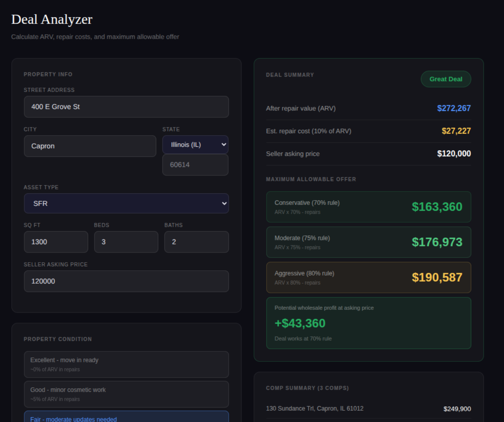Viewport: 504px width, 422px height.
Task: Click the +$43,360 potential wholesale profit
Action: (300, 323)
